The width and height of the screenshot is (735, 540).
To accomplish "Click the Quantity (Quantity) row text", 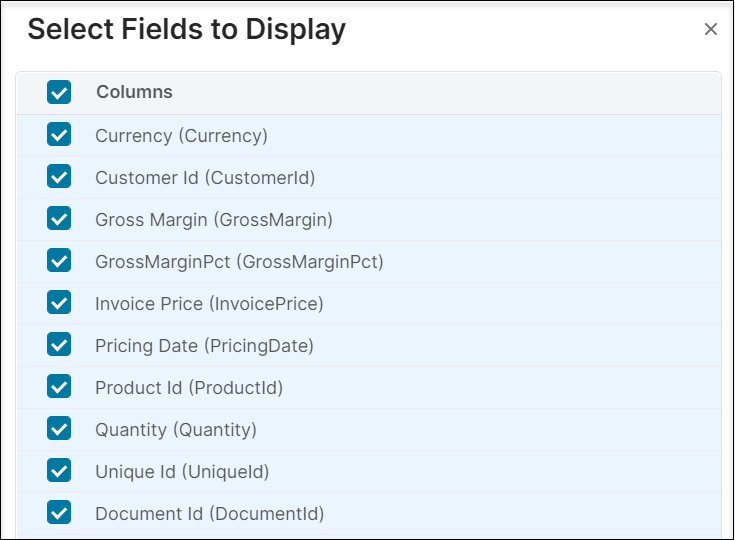I will pyautogui.click(x=176, y=430).
